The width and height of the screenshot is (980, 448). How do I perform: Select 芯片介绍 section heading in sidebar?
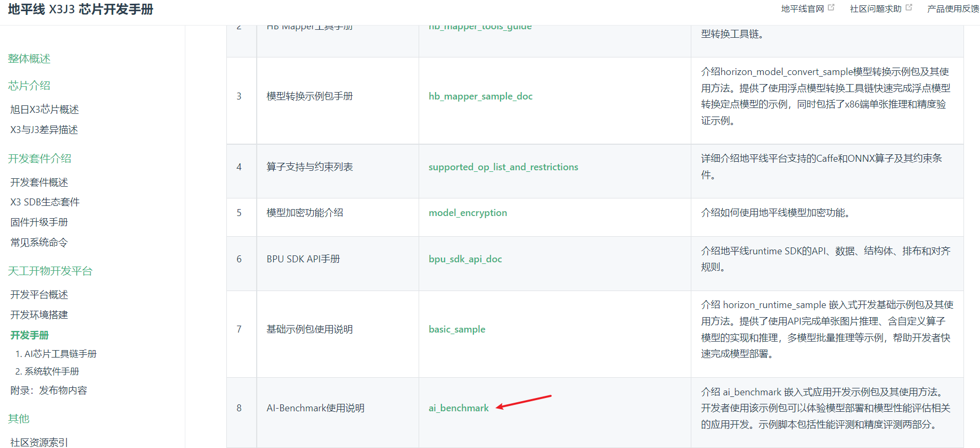[29, 86]
